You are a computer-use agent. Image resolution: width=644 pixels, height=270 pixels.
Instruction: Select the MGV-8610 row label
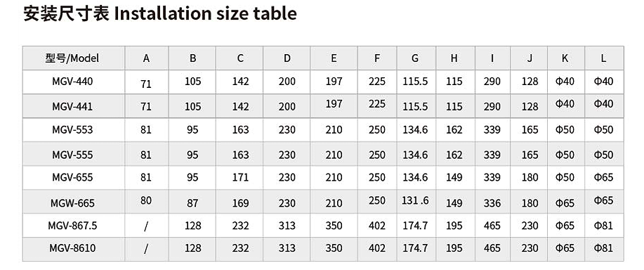(x=72, y=248)
